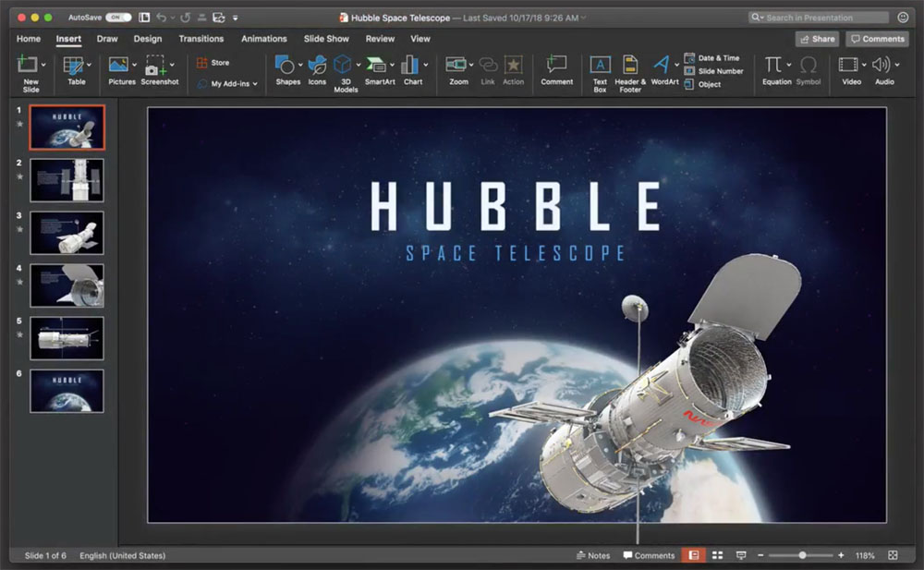Open the Shapes gallery

coord(286,66)
